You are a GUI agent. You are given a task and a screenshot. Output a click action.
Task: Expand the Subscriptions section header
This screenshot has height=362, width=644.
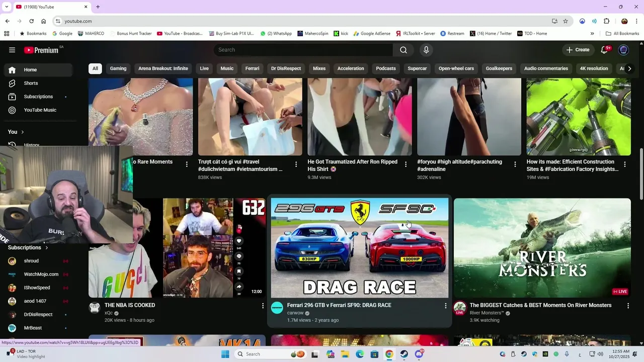(28, 247)
